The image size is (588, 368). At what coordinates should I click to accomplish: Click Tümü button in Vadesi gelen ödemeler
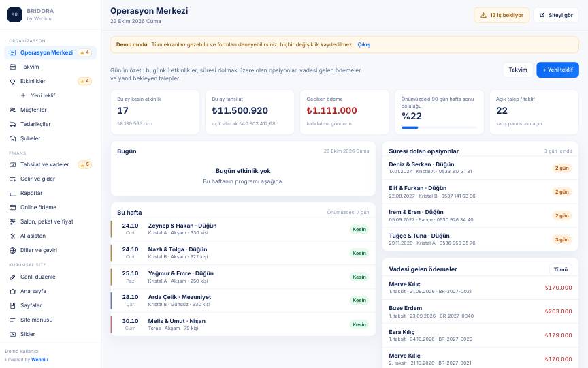pos(561,269)
